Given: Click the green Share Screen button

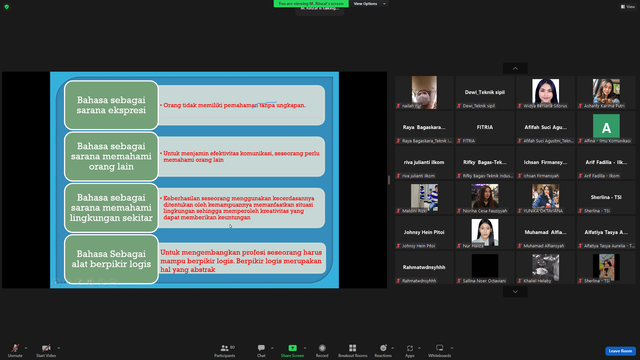Looking at the screenshot, I should click(292, 350).
